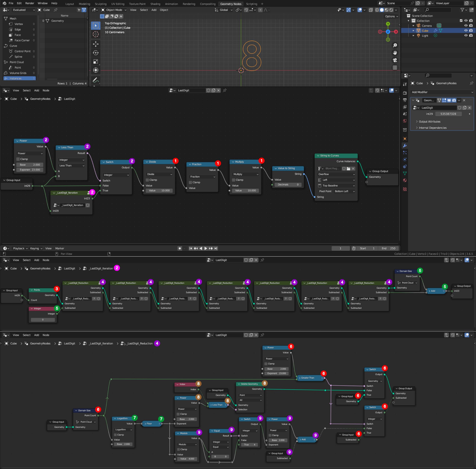Open the Less Than operation dropdown
The image size is (476, 469).
[71, 166]
